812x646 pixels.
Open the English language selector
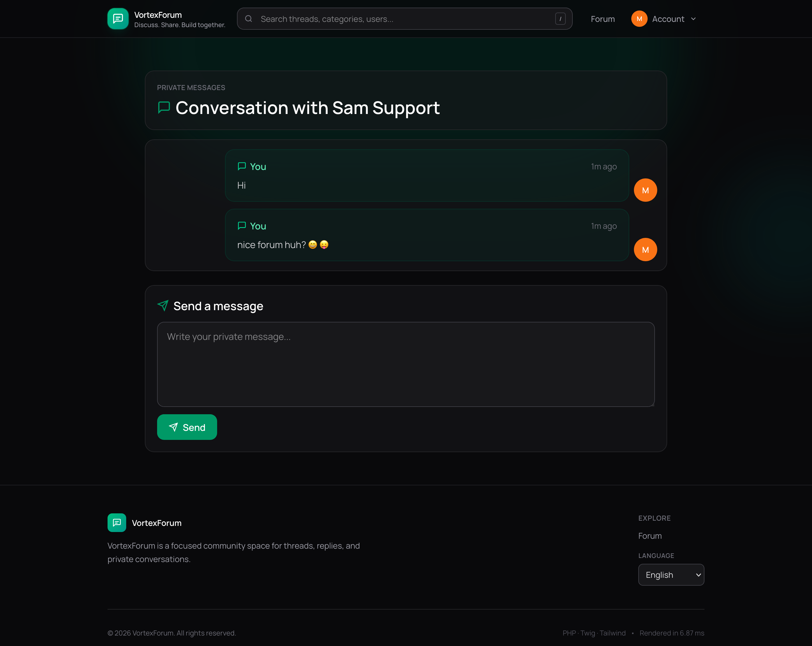[x=670, y=574]
